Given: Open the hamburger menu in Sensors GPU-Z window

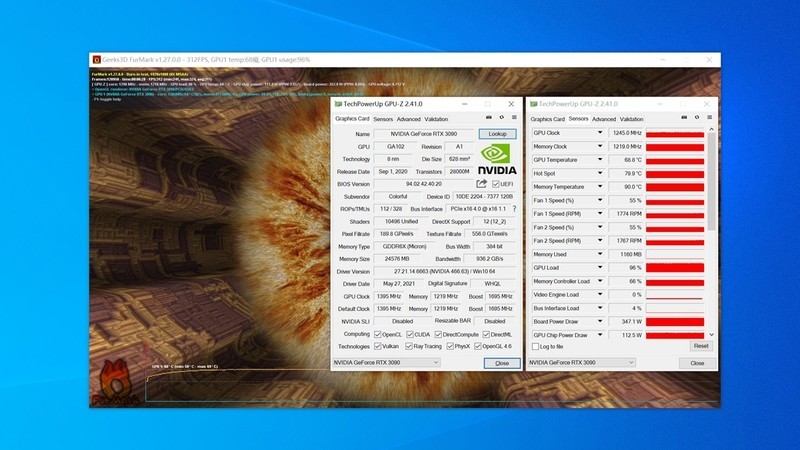Looking at the screenshot, I should pos(710,117).
